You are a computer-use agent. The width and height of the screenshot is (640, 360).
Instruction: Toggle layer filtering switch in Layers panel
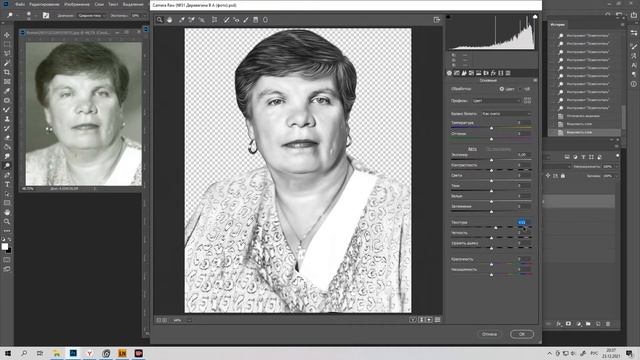coord(617,156)
